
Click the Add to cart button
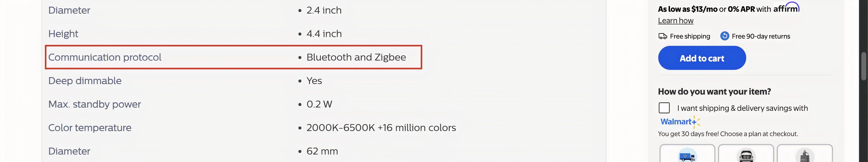(702, 58)
